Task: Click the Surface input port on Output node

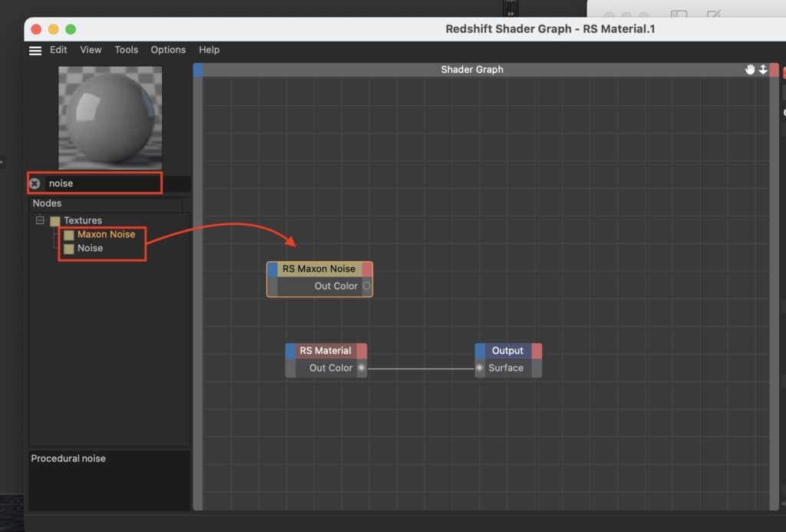Action: point(479,368)
